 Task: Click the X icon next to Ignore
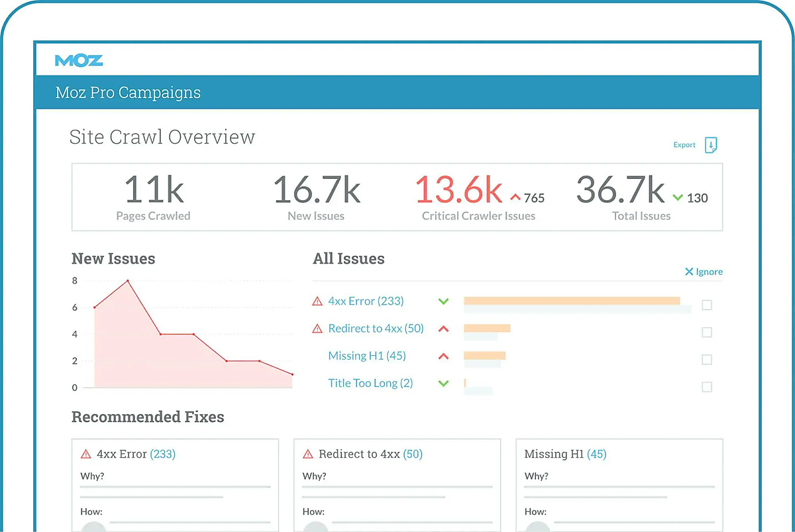(x=689, y=272)
